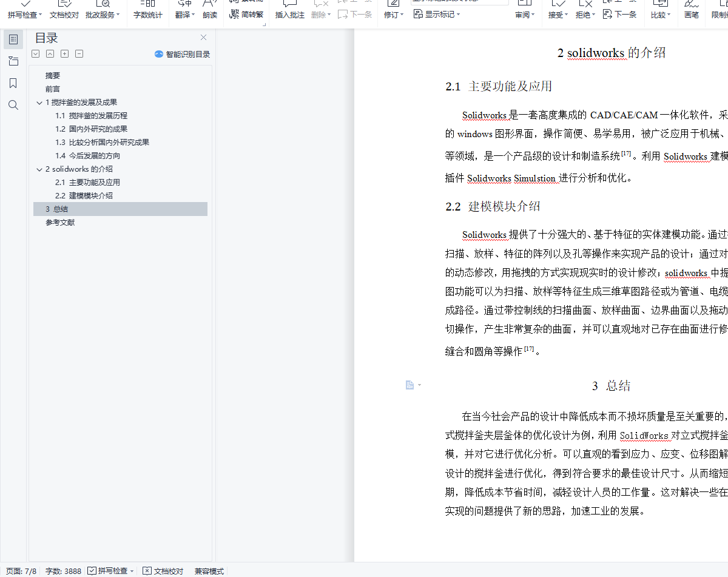728x577 pixels.
Task: Close the 目录 navigation panel
Action: point(203,38)
